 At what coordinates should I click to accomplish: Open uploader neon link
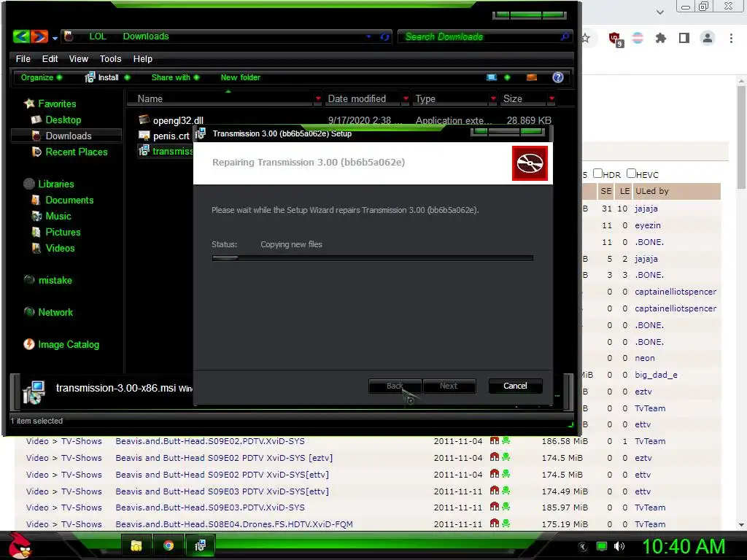[645, 358]
